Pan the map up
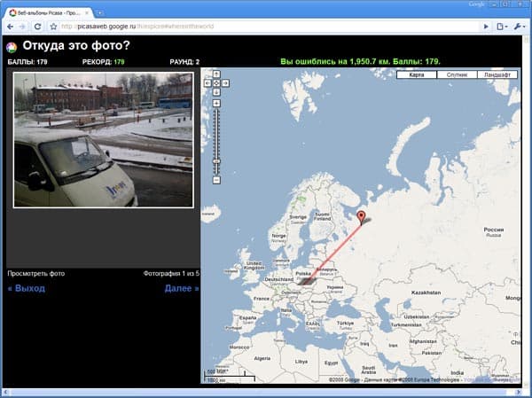Viewport: 532px width, 398px height. [216, 74]
